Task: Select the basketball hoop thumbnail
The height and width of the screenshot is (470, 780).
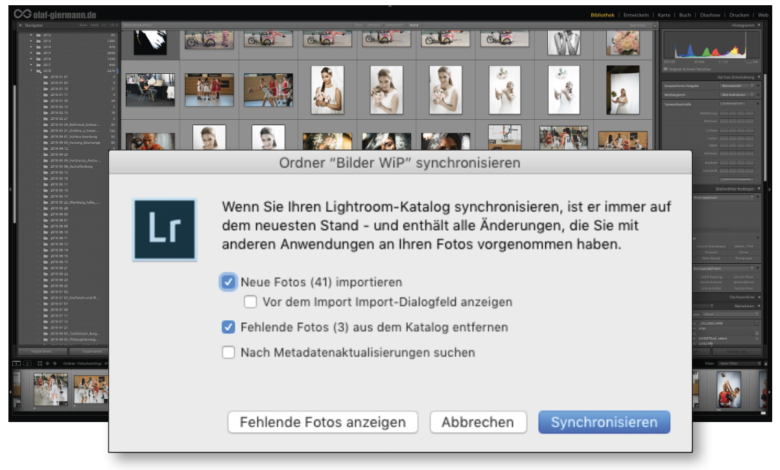Action: 504,137
